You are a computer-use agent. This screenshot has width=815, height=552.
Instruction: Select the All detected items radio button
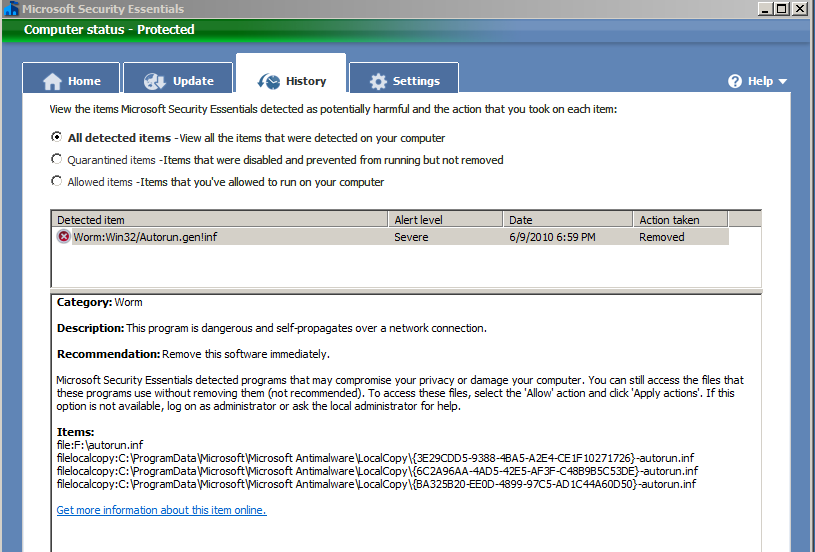click(x=56, y=137)
